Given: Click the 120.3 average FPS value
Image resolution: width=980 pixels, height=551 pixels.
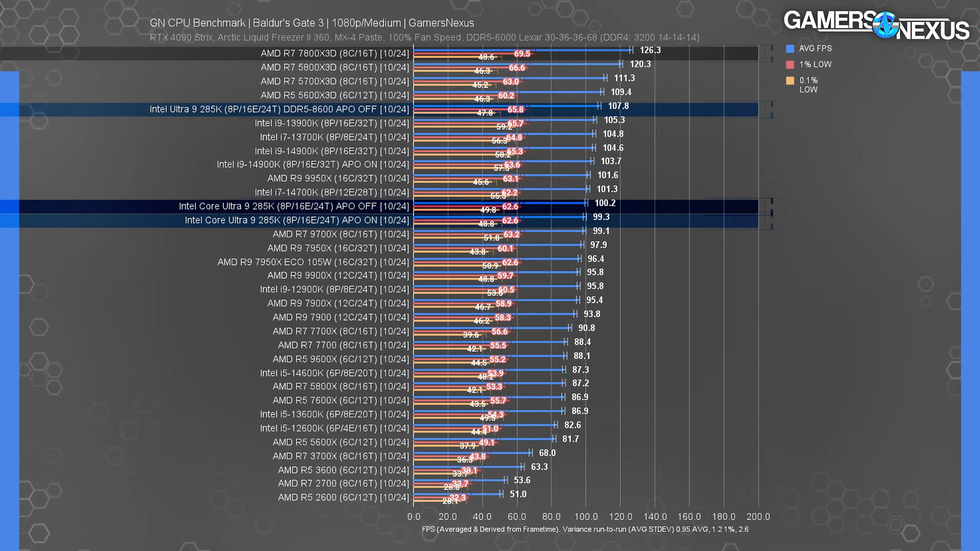Looking at the screenshot, I should [640, 64].
